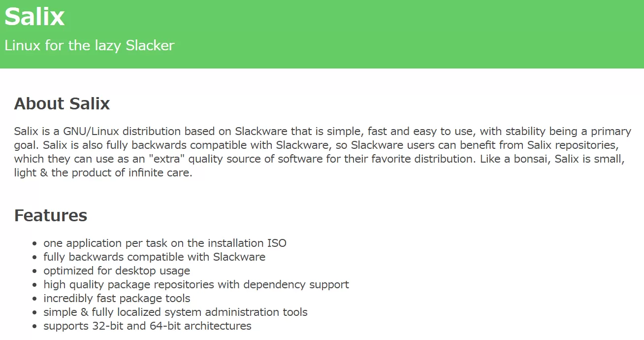Click the bullet next to "supports 32-bit" item

(x=34, y=326)
